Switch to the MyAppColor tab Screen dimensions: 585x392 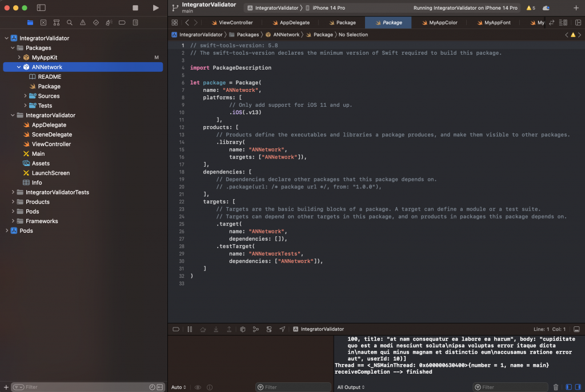click(439, 23)
